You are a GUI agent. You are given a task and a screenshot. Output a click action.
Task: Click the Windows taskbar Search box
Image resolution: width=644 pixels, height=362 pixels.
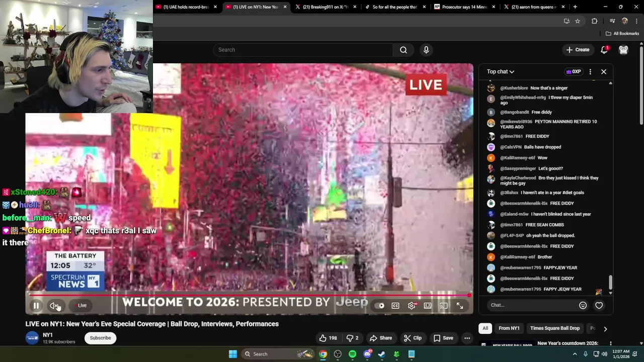279,354
